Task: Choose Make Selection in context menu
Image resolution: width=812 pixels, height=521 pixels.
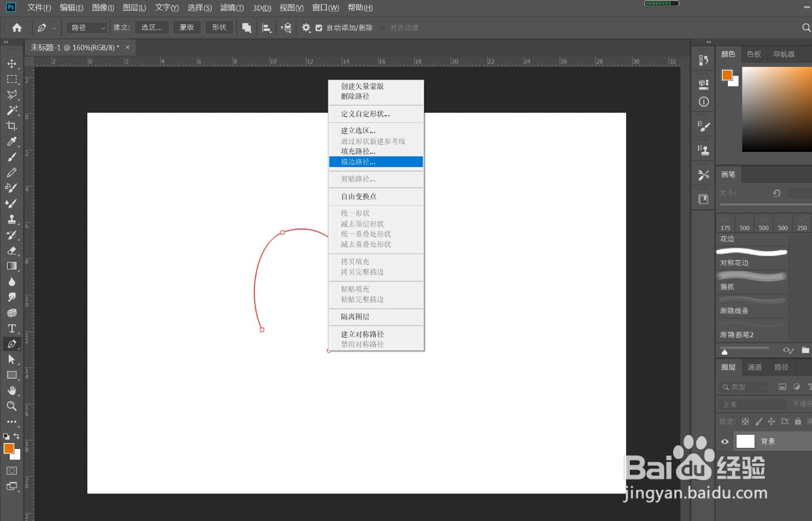Action: pyautogui.click(x=376, y=131)
